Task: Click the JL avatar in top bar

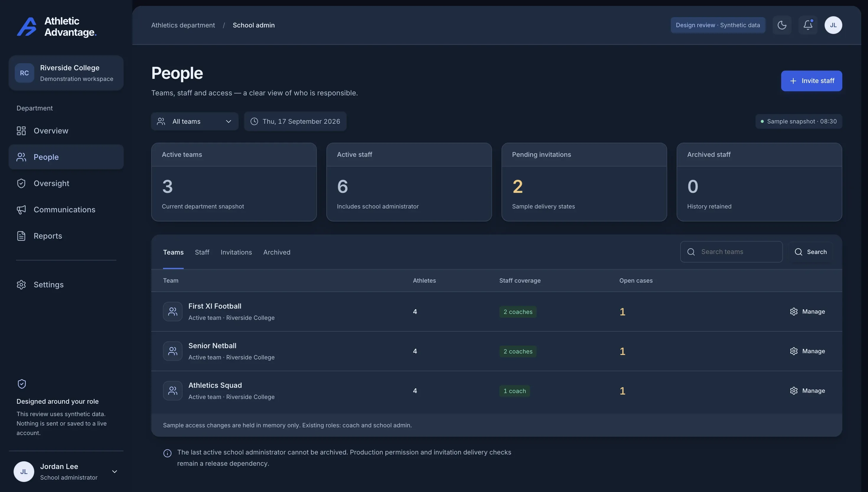Action: point(833,25)
